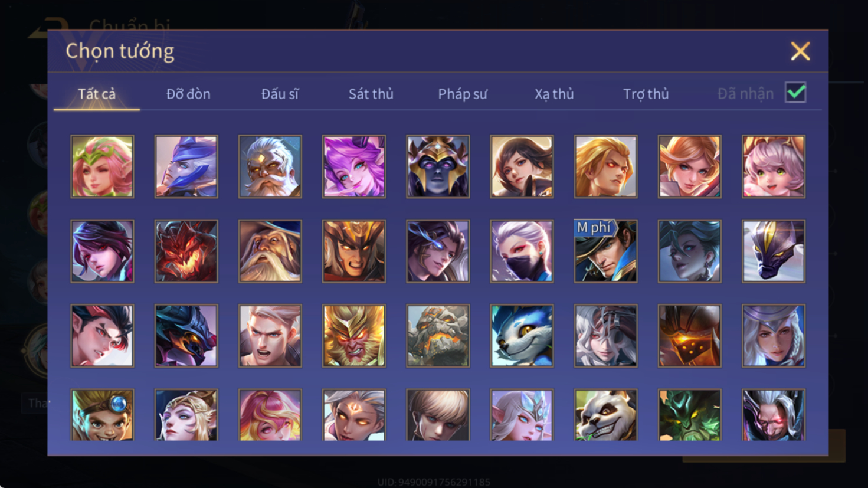This screenshot has width=868, height=488.
Task: Select the green-crowned pink-haired fairy hero
Action: point(102,166)
